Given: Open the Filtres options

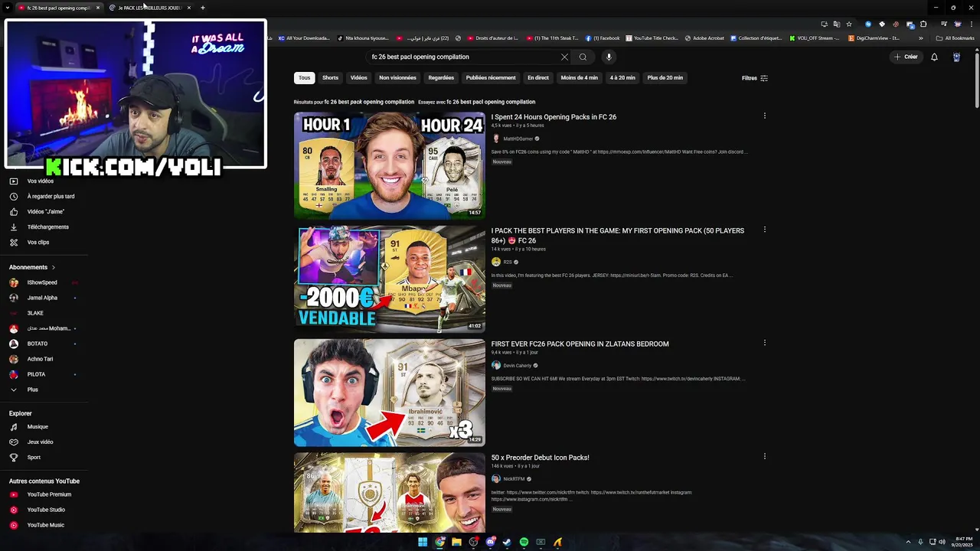Looking at the screenshot, I should point(754,78).
